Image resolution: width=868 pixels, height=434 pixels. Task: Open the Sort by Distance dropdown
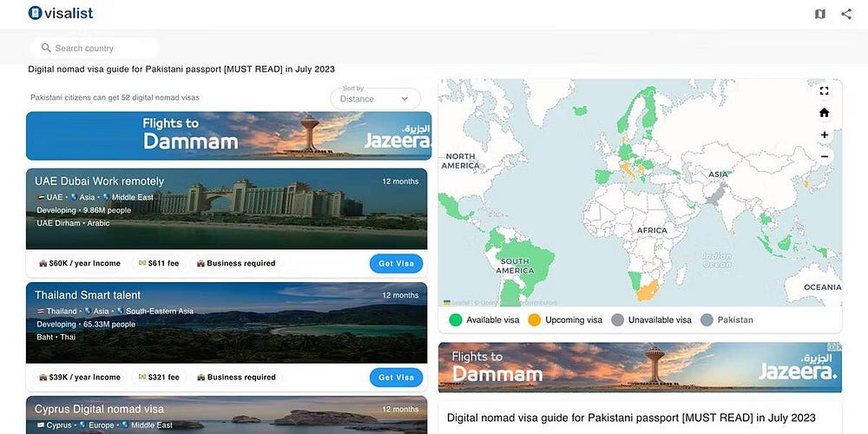pos(375,99)
